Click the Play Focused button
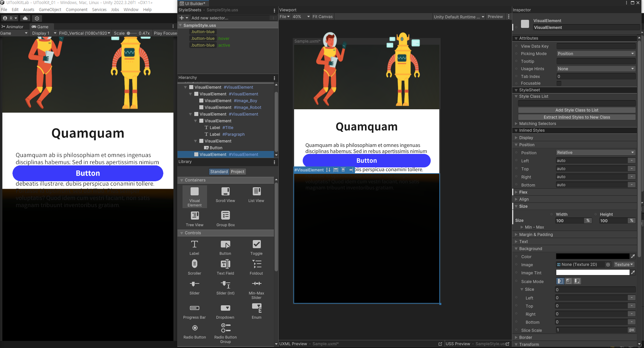The width and height of the screenshot is (644, 348). click(x=165, y=33)
